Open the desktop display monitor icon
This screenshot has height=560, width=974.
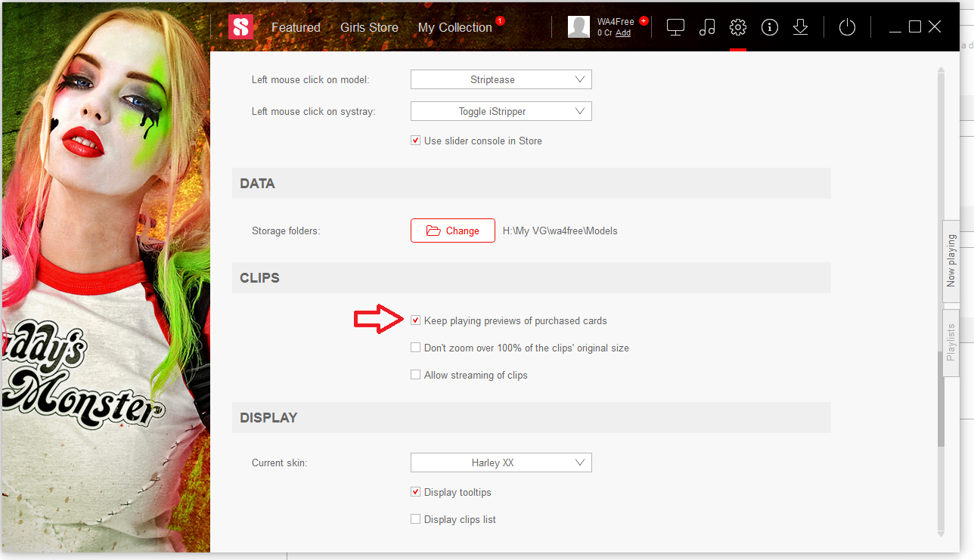pos(675,27)
